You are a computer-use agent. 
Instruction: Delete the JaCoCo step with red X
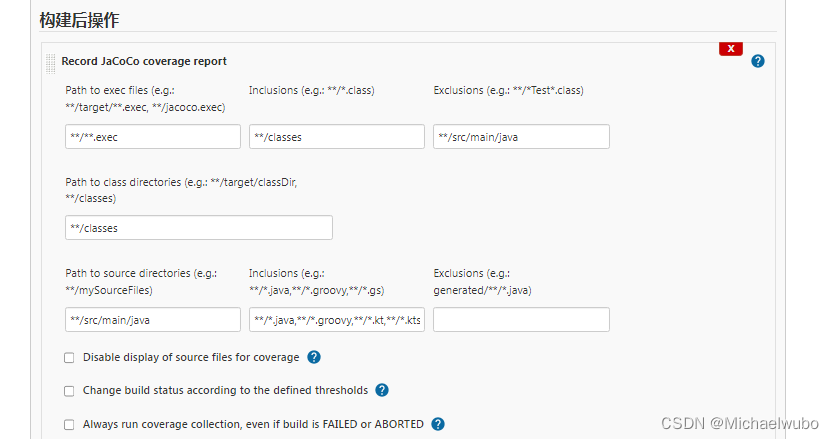point(731,48)
